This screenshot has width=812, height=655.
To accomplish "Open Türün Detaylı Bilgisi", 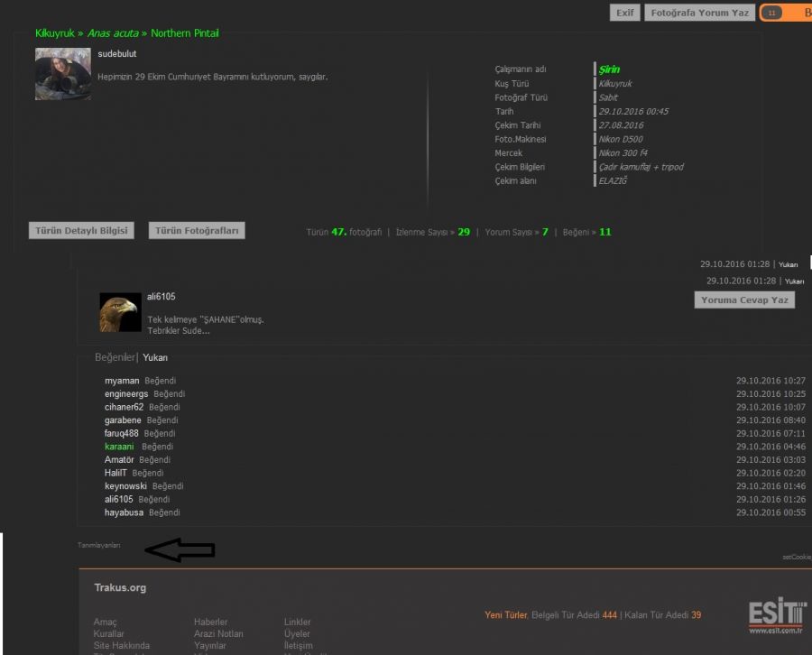I will tap(81, 230).
